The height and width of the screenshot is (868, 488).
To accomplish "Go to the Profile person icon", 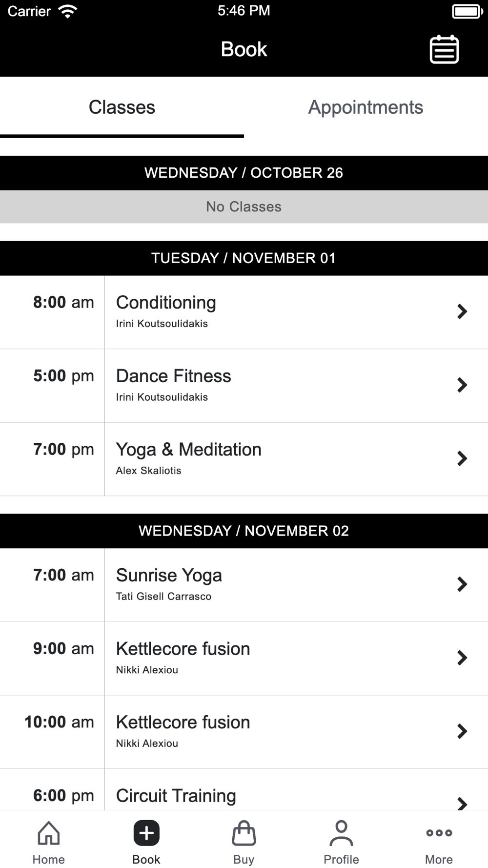I will 342,833.
